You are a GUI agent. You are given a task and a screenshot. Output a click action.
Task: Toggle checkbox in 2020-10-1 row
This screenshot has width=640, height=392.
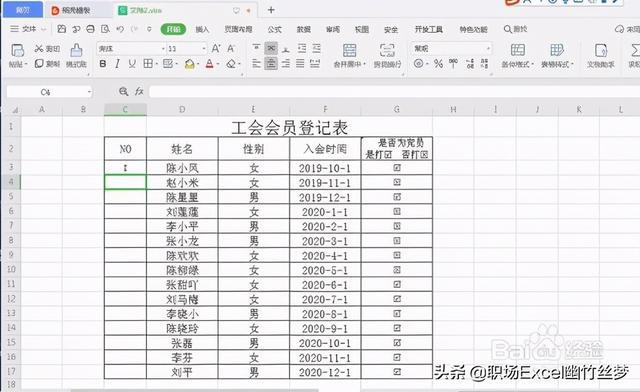tap(397, 343)
